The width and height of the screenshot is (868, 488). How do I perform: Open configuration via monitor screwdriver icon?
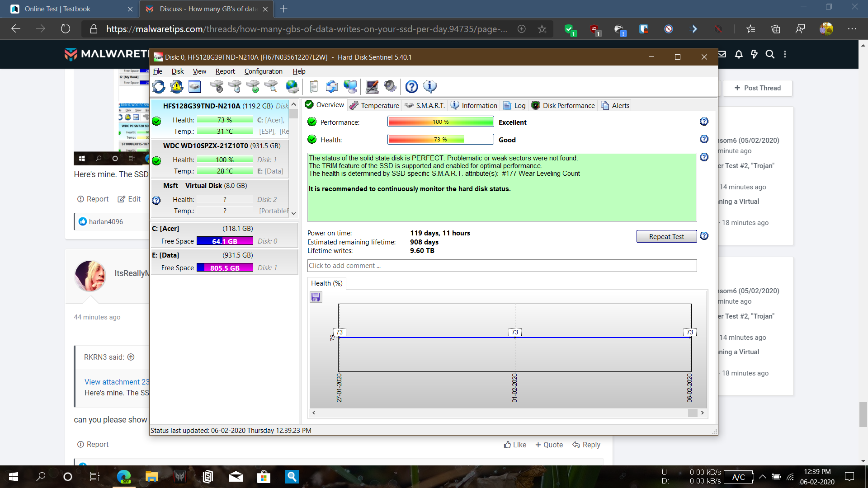tap(372, 86)
